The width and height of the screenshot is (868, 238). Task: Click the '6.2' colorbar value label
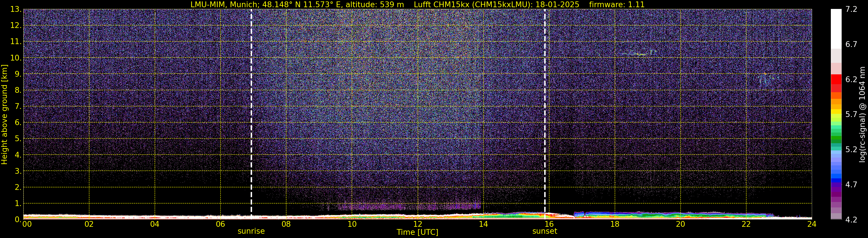click(x=851, y=80)
